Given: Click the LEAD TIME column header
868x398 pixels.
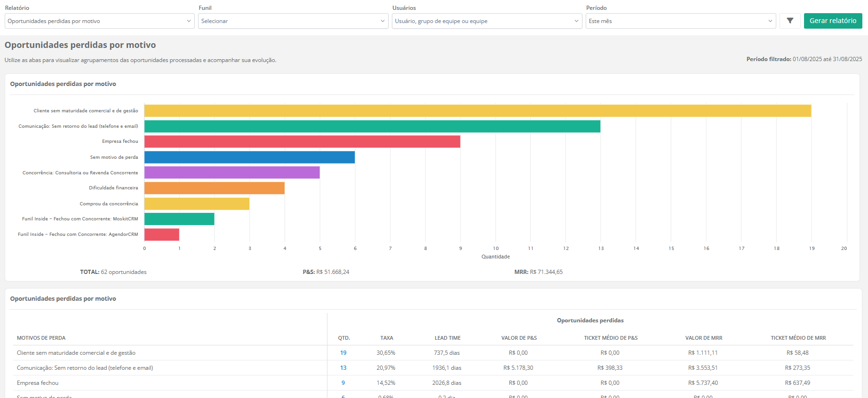Looking at the screenshot, I should [447, 338].
